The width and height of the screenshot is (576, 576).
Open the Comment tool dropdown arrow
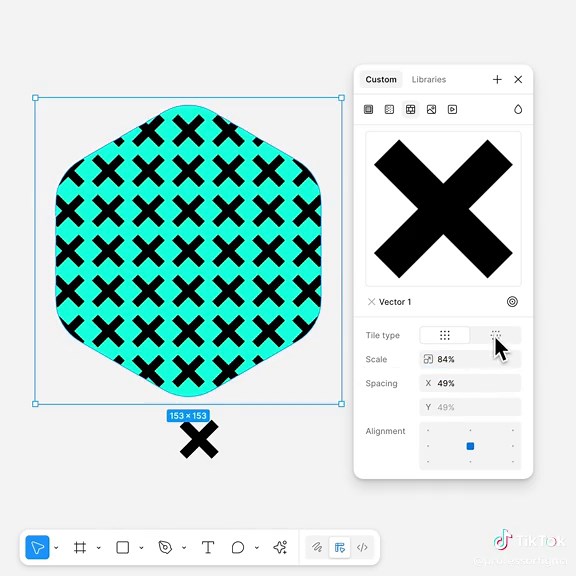pos(256,548)
